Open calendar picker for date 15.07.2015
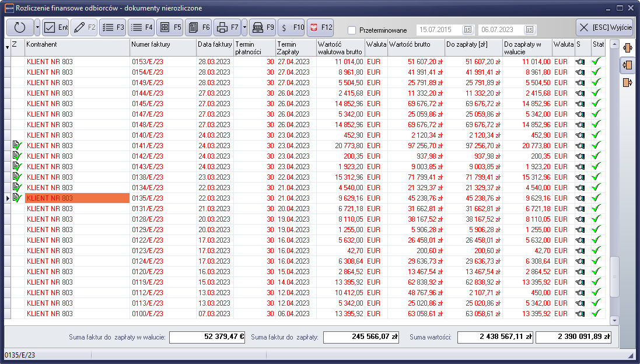 tap(467, 29)
